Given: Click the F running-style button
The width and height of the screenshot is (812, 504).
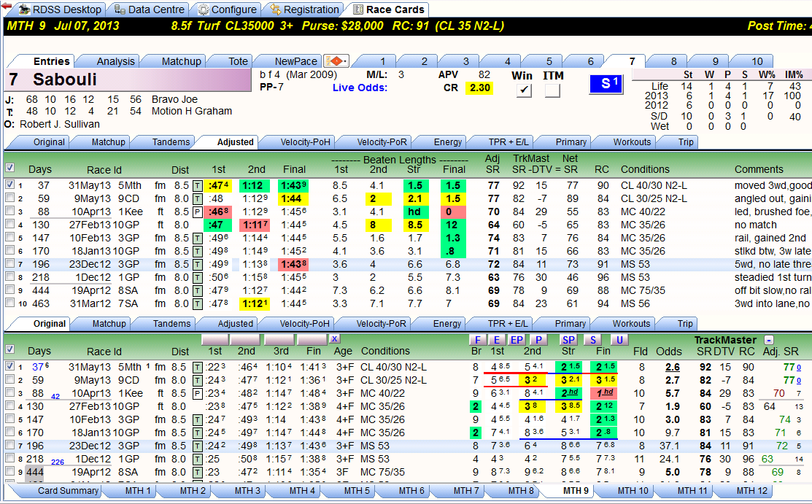Looking at the screenshot, I should [477, 340].
